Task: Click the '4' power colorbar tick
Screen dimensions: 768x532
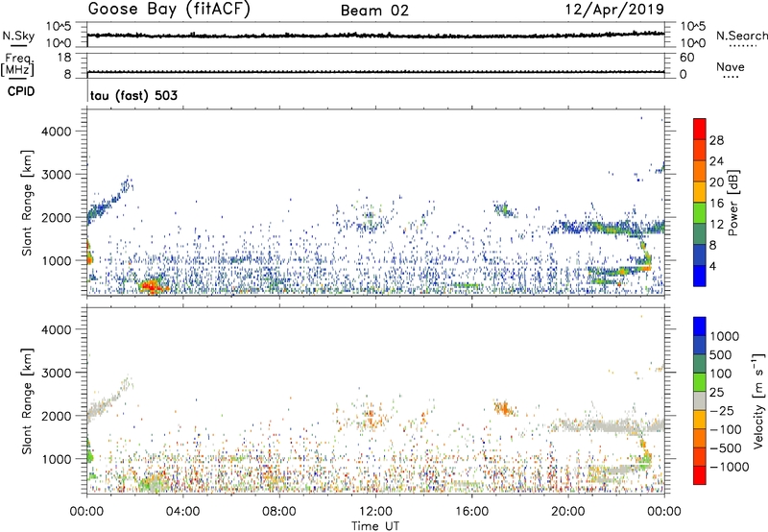Action: coord(712,266)
